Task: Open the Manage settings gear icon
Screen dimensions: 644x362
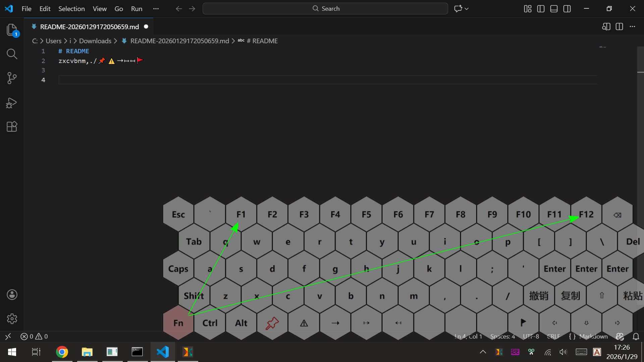Action: 12,318
